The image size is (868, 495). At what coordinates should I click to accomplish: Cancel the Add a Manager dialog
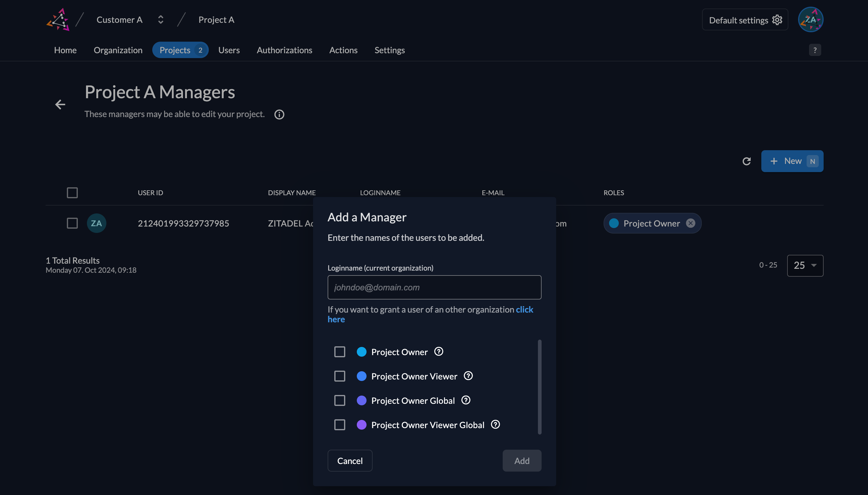[350, 461]
